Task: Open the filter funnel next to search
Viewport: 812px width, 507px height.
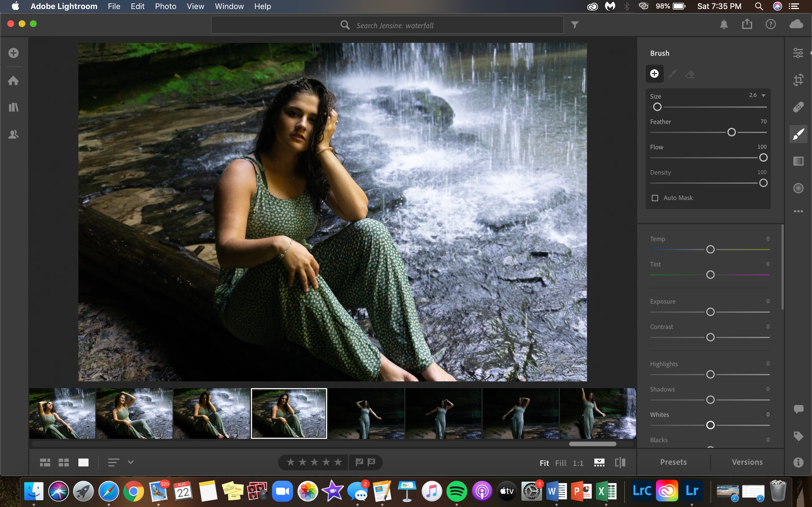Action: coord(574,25)
